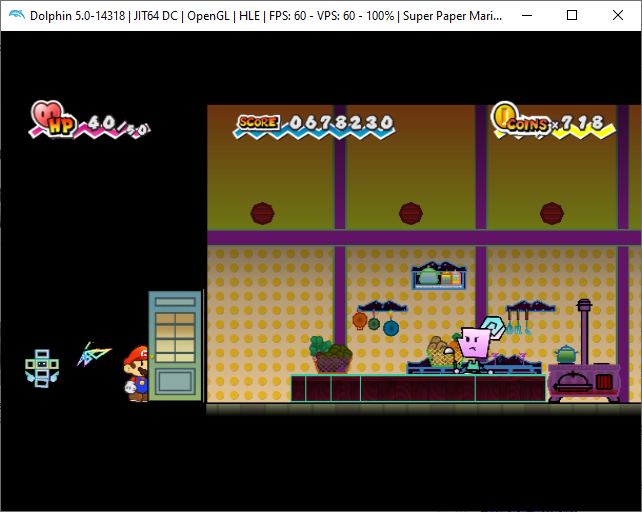This screenshot has height=512, width=642.
Task: Click the left red wall lantern
Action: point(262,213)
